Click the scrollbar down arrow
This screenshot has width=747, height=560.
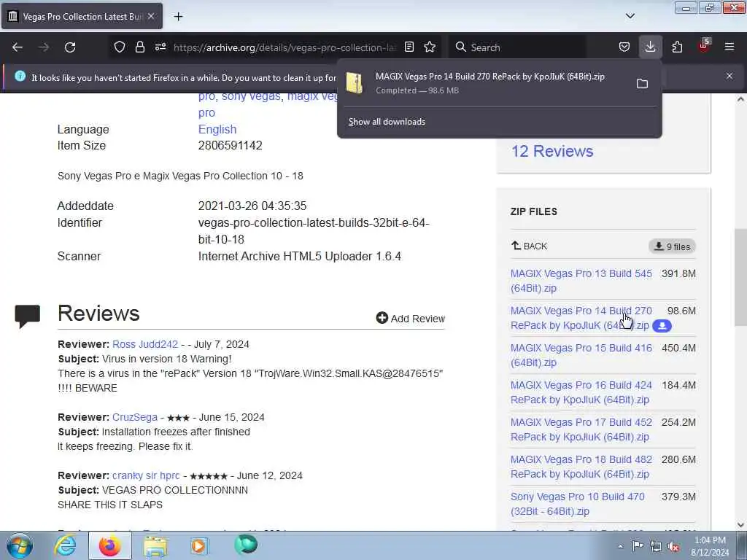[x=740, y=525]
